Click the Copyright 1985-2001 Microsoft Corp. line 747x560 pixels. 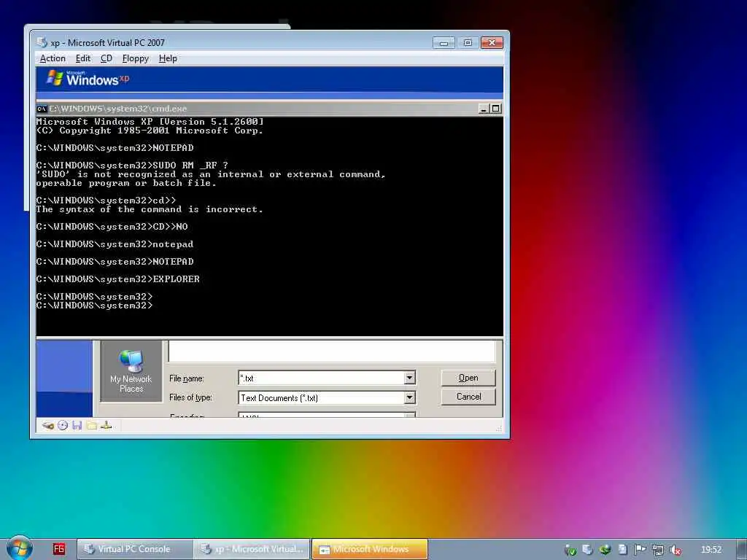coord(149,131)
